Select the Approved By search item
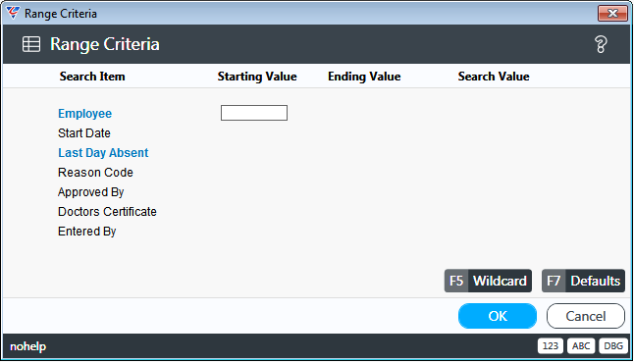This screenshot has height=364, width=634. pyautogui.click(x=91, y=192)
